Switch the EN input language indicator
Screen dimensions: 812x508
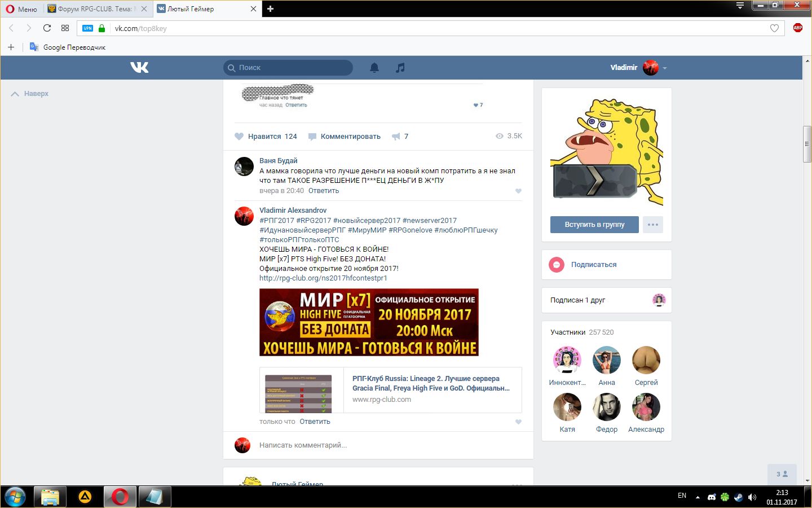pos(682,496)
